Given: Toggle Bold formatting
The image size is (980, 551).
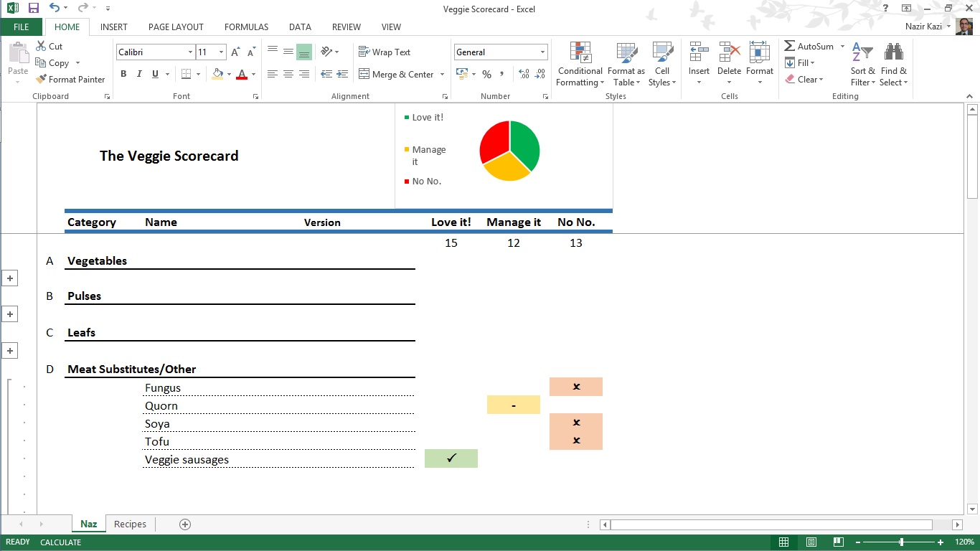Looking at the screenshot, I should pyautogui.click(x=123, y=74).
